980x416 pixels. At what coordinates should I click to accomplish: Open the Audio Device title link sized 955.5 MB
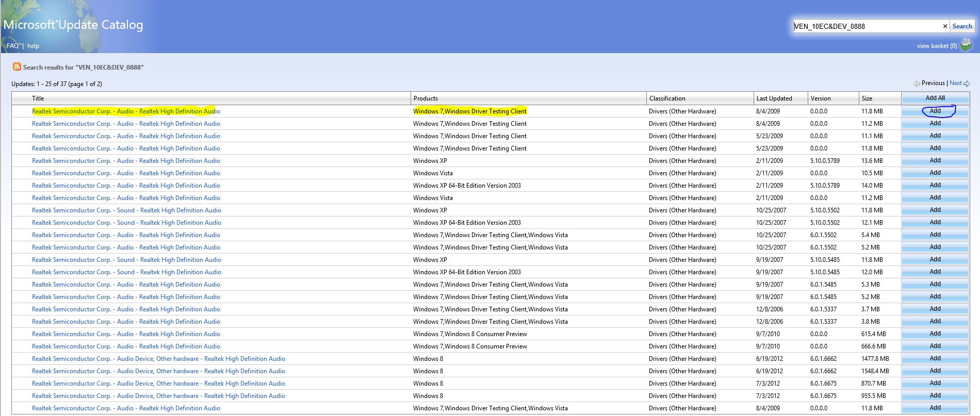pyautogui.click(x=158, y=396)
